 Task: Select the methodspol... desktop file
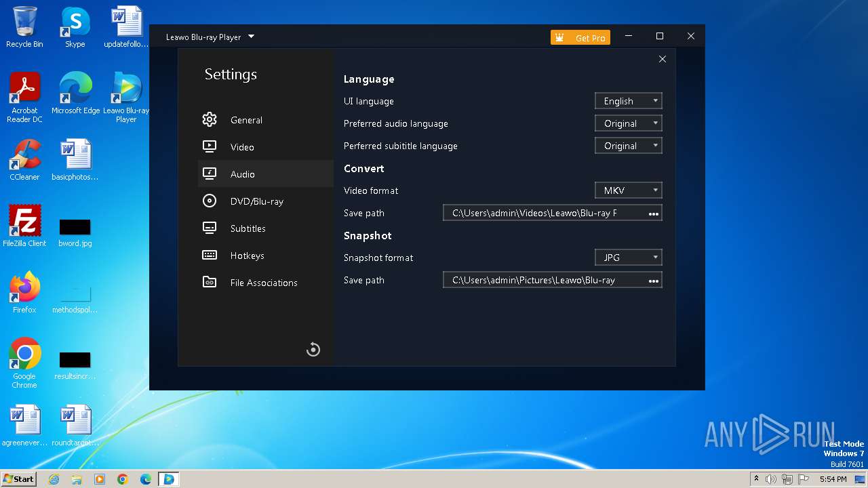75,298
